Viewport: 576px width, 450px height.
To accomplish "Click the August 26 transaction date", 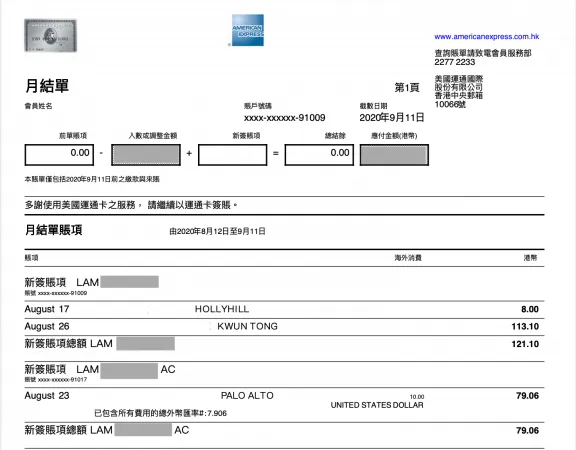I will (x=47, y=326).
